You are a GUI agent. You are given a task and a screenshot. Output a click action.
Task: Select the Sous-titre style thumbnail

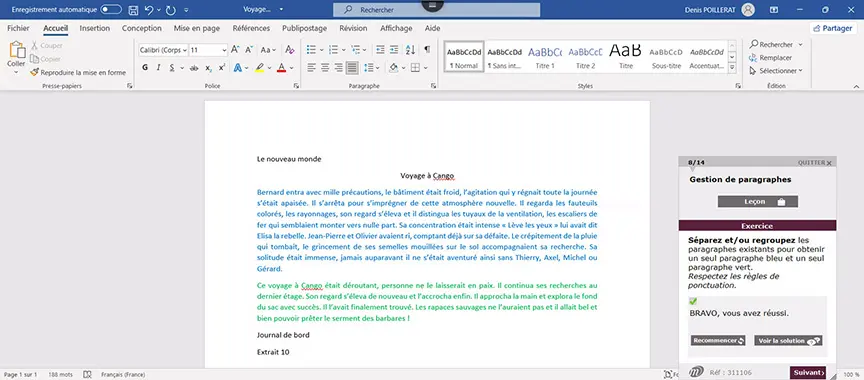point(666,57)
